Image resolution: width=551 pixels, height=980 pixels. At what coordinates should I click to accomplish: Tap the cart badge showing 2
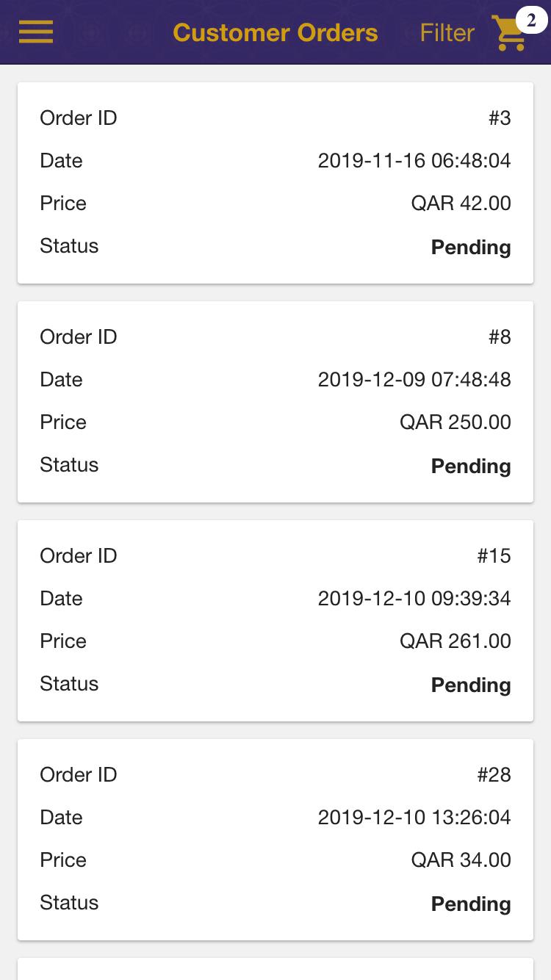(x=531, y=20)
